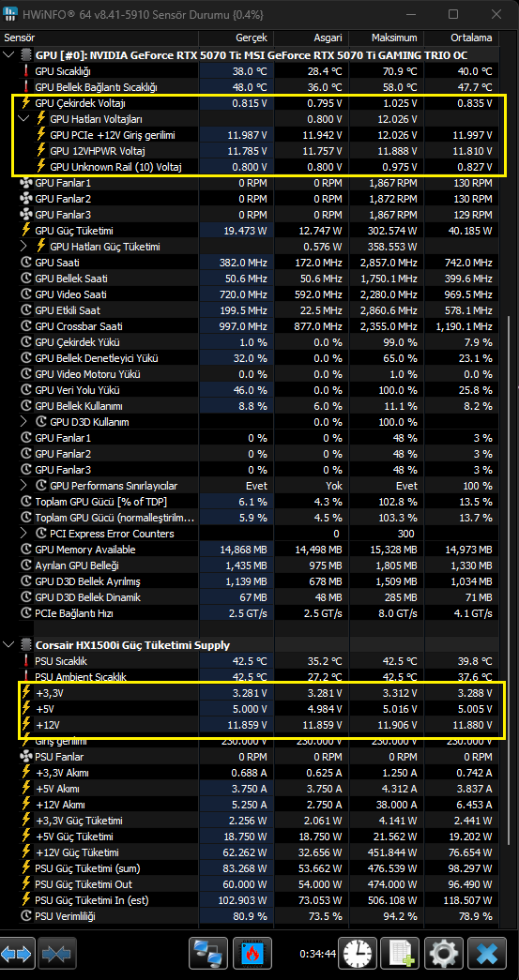This screenshot has width=519, height=980.
Task: Click chip icon beside GPU [#0] header
Action: pyautogui.click(x=26, y=55)
